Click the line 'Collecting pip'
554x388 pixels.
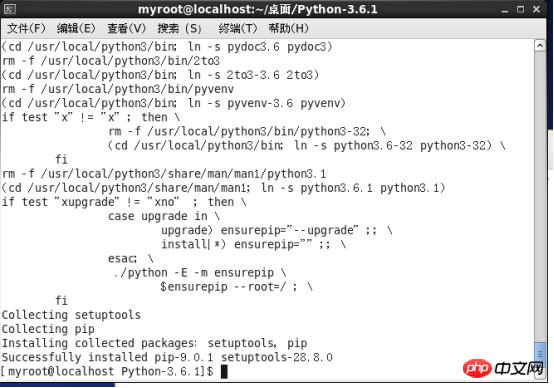48,329
